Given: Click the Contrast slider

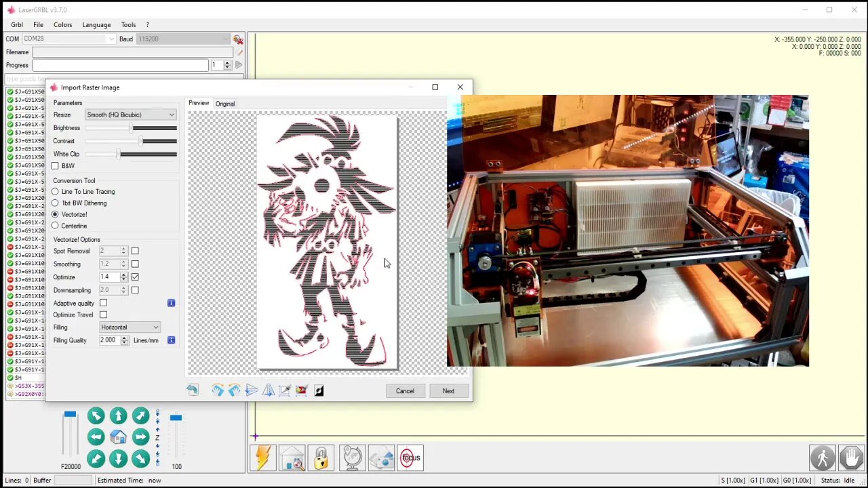Looking at the screenshot, I should 131,141.
